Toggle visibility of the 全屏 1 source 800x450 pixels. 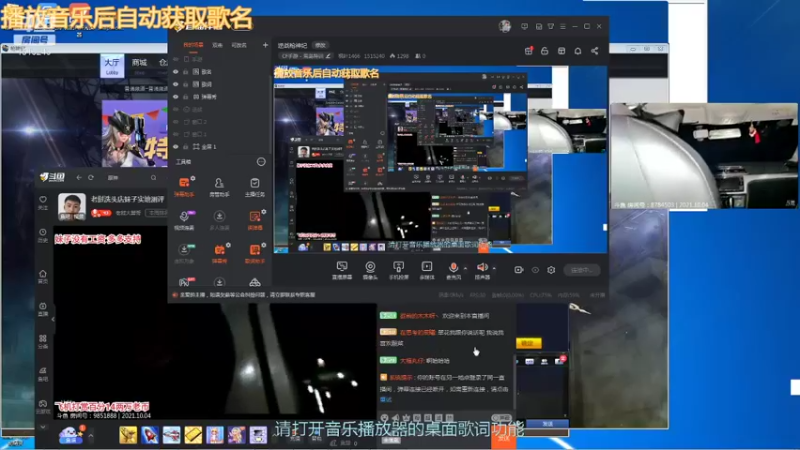click(x=176, y=146)
